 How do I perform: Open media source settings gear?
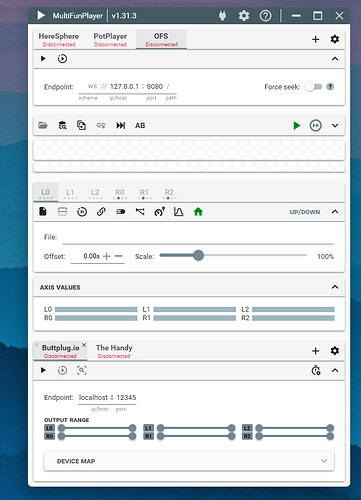coord(335,39)
